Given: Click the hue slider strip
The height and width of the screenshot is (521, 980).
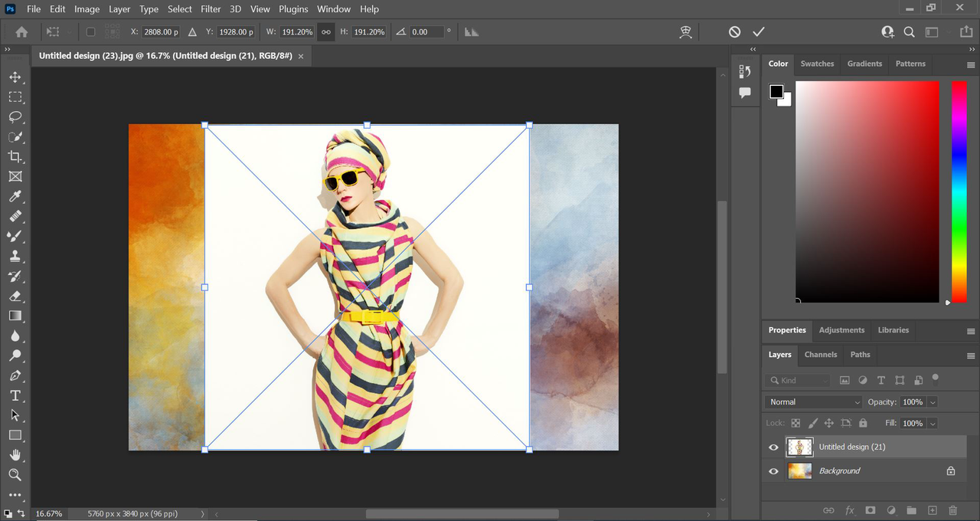Looking at the screenshot, I should (x=959, y=192).
